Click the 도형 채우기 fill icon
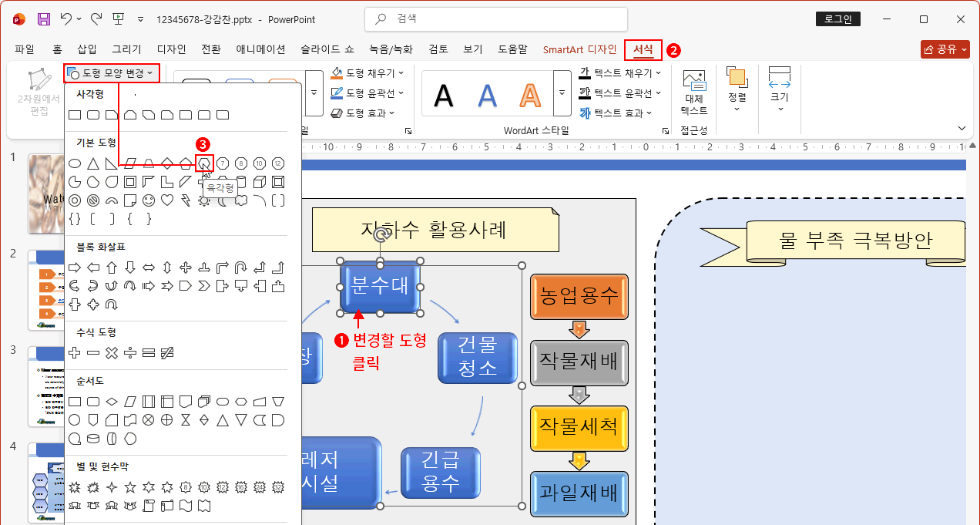The height and width of the screenshot is (525, 980). [x=336, y=73]
